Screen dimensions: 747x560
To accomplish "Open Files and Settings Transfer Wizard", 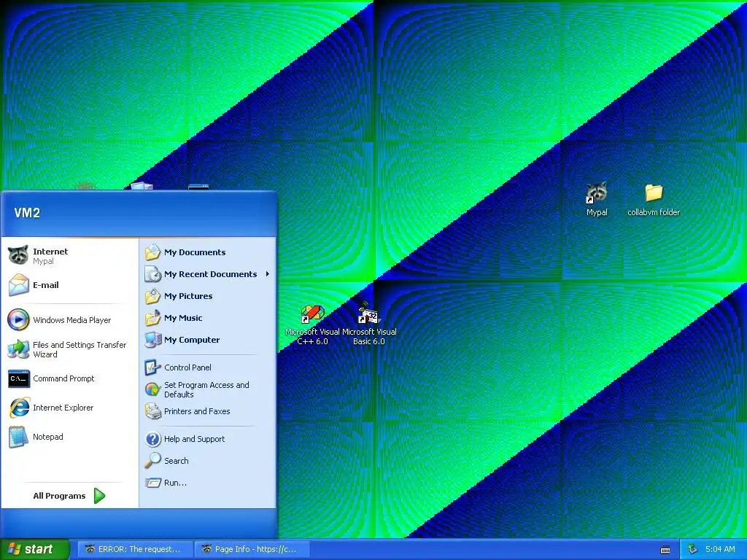I will 69,349.
